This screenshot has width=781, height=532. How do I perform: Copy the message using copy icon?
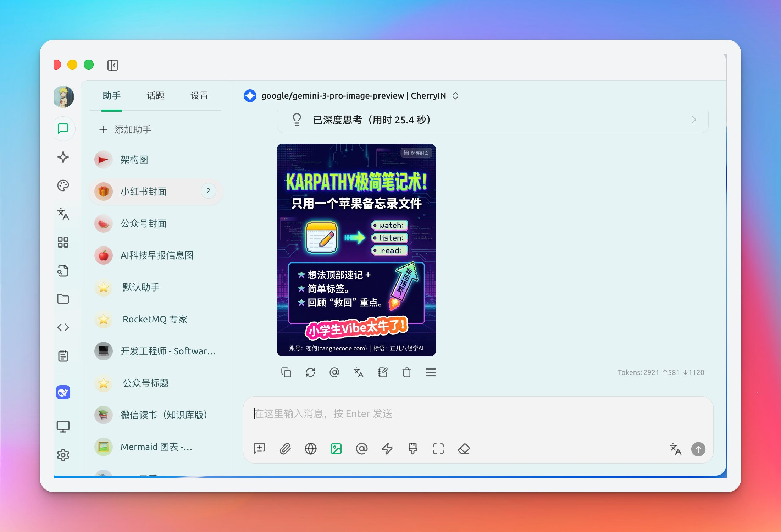pos(286,372)
